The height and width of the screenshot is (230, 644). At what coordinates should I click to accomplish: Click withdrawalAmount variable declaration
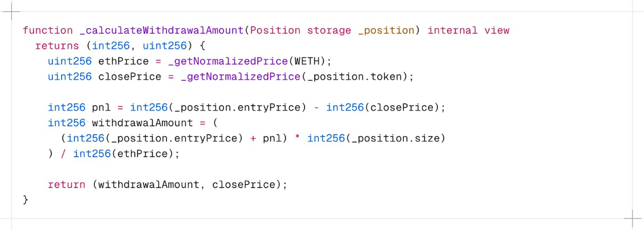[143, 123]
